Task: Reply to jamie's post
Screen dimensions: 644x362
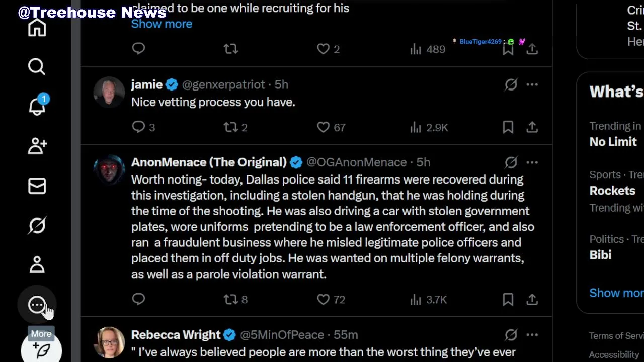Action: [138, 127]
